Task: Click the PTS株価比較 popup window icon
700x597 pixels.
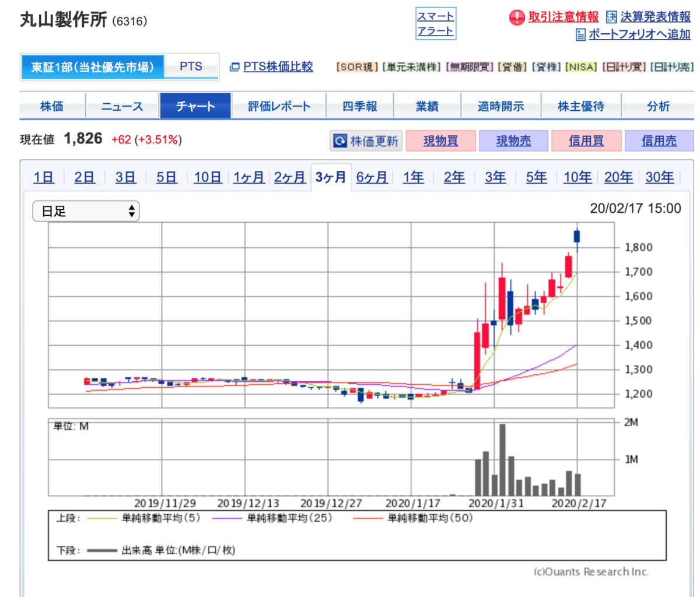Action: click(x=235, y=67)
